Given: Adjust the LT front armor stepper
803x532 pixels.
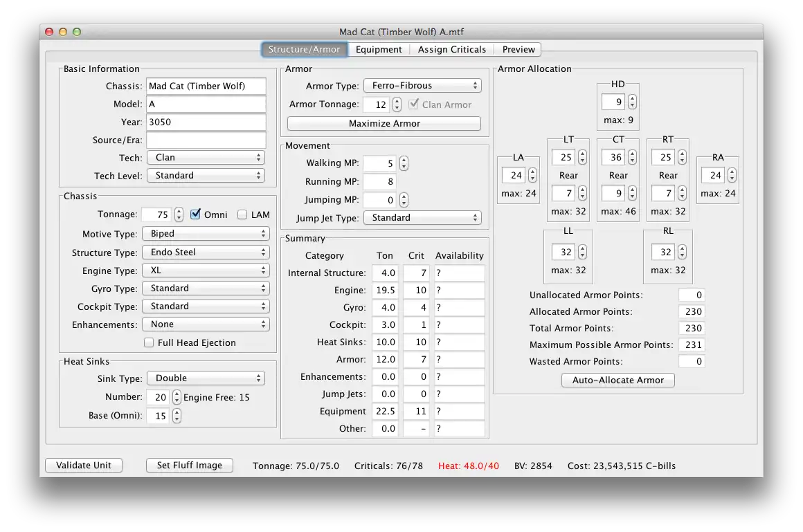Looking at the screenshot, I should tap(582, 157).
